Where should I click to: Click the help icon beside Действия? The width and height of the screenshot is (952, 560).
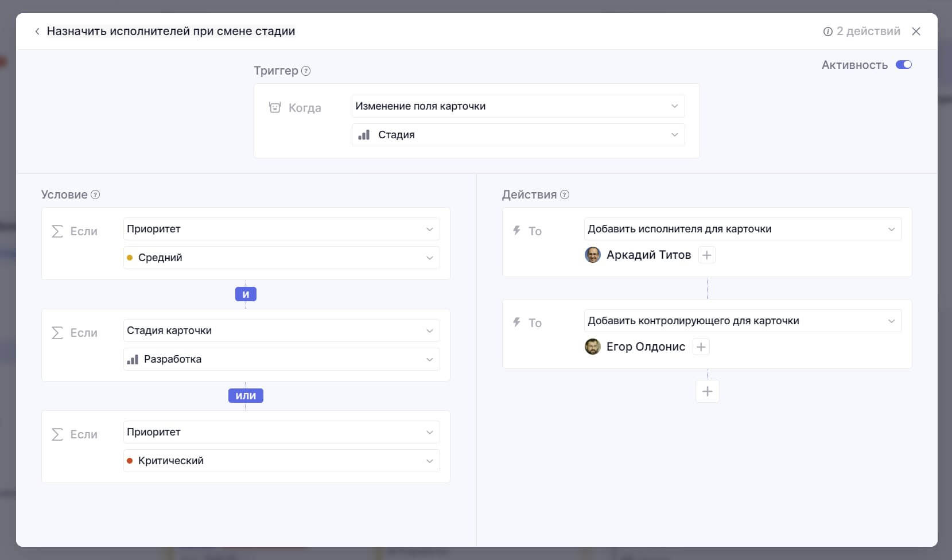coord(565,195)
